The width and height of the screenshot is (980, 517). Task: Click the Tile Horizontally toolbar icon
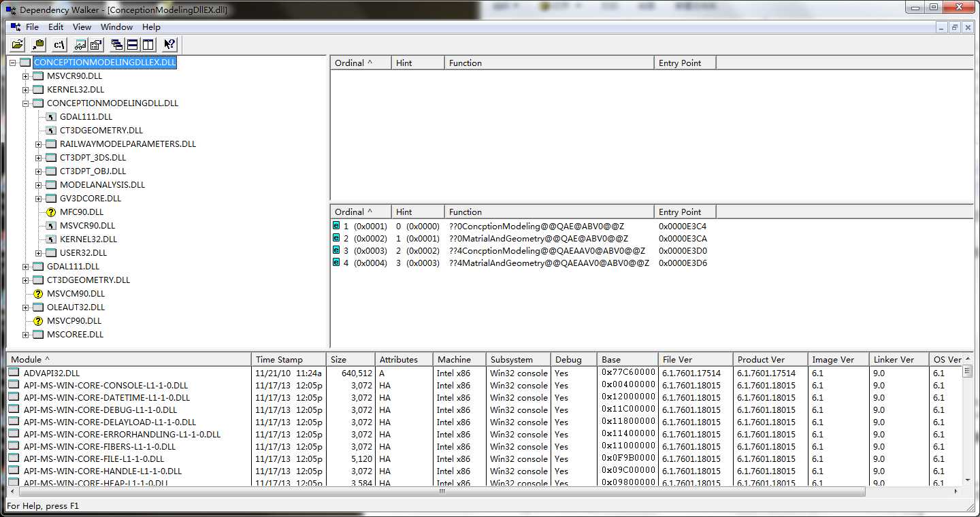[132, 45]
